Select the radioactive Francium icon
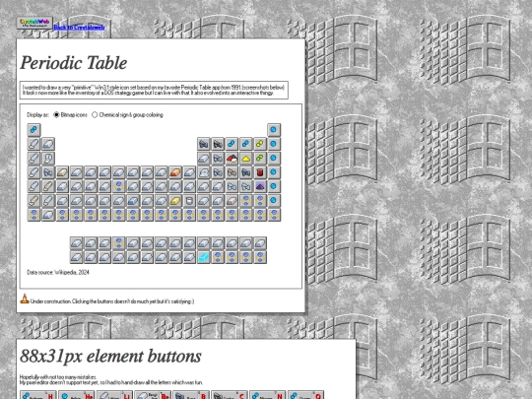The height and width of the screenshot is (399, 532). coord(33,215)
